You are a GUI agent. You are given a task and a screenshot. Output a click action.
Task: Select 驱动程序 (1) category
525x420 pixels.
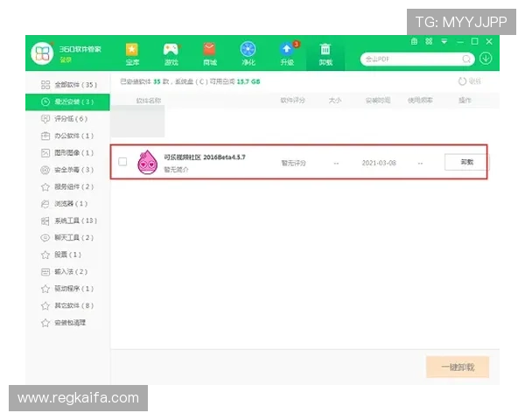67,289
